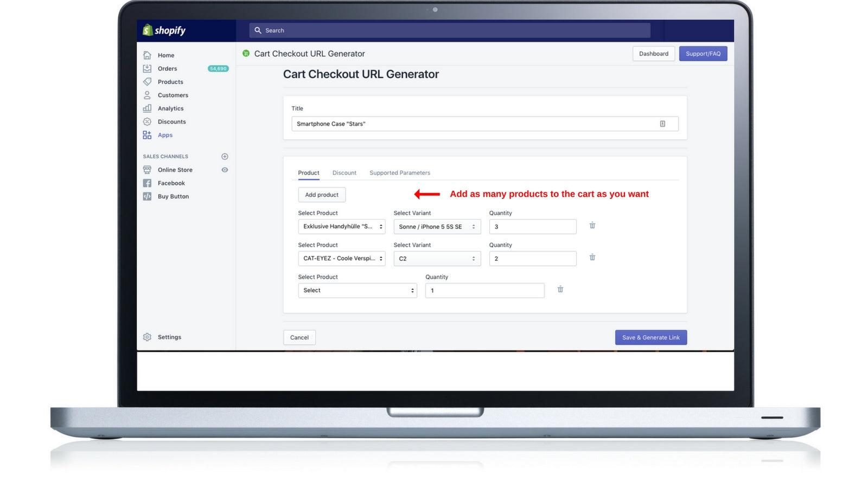This screenshot has height=488, width=868.
Task: Delete the first product row with trash icon
Action: pos(592,226)
